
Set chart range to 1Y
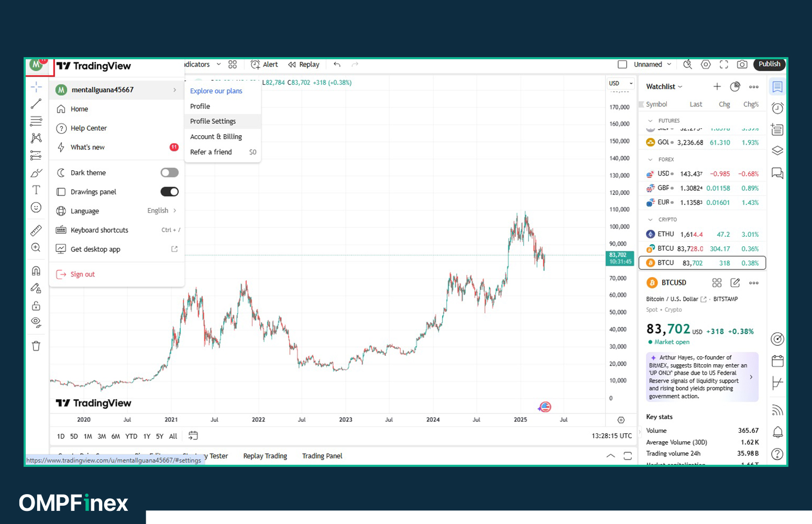[147, 436]
